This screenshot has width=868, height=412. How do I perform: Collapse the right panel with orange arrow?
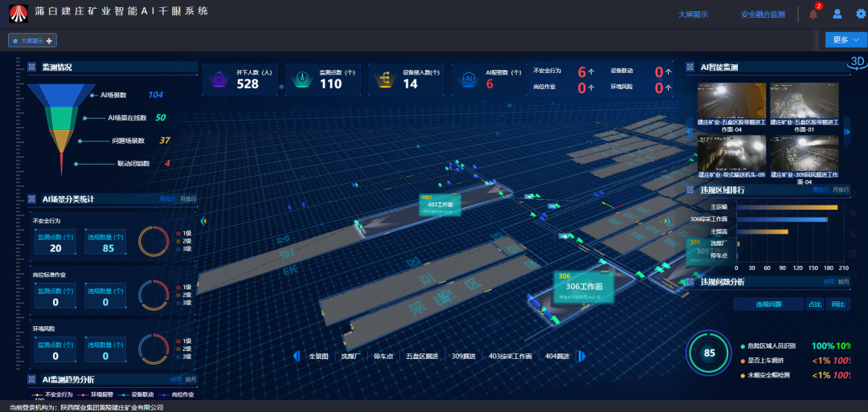click(x=669, y=221)
